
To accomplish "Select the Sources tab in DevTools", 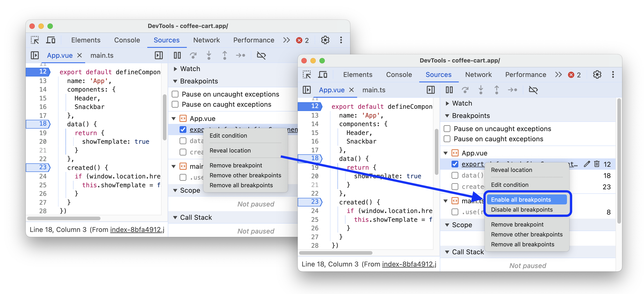I will (166, 39).
